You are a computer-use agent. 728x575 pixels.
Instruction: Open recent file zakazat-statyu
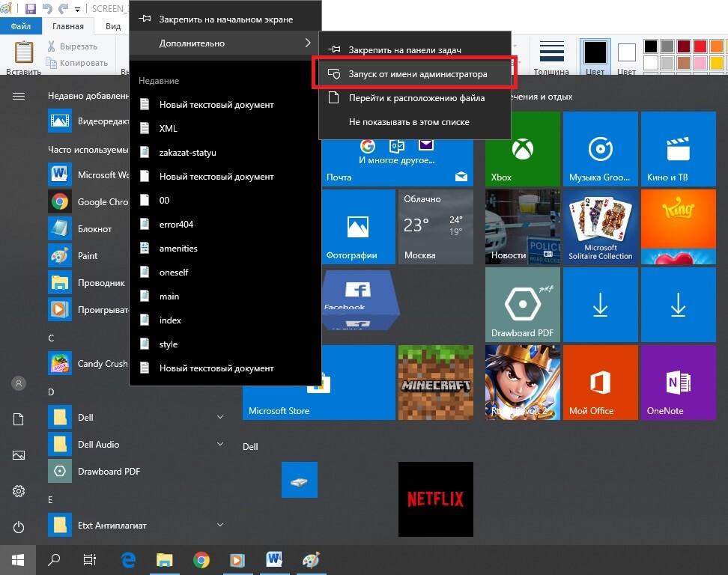tap(225, 152)
